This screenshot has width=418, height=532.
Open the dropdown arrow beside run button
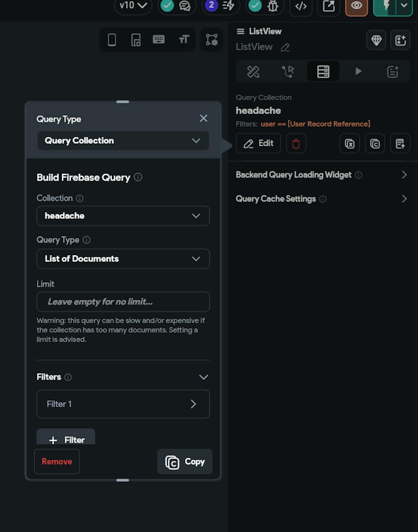(x=404, y=6)
